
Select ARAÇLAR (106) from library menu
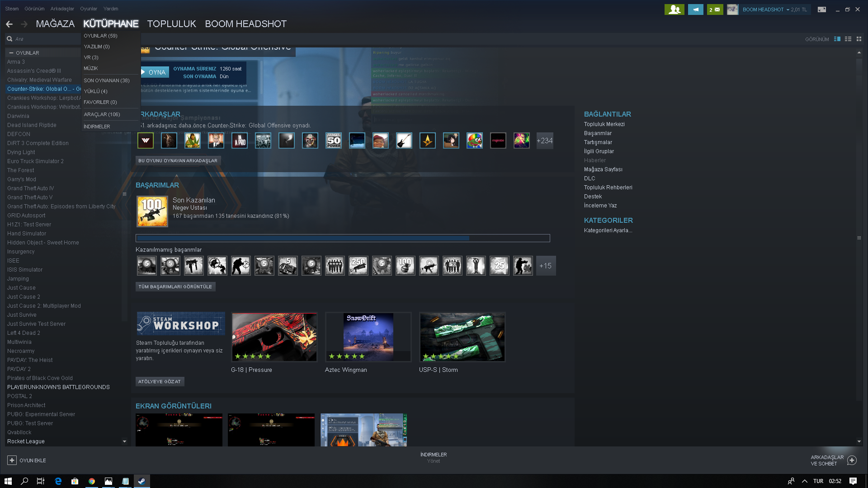click(x=102, y=114)
